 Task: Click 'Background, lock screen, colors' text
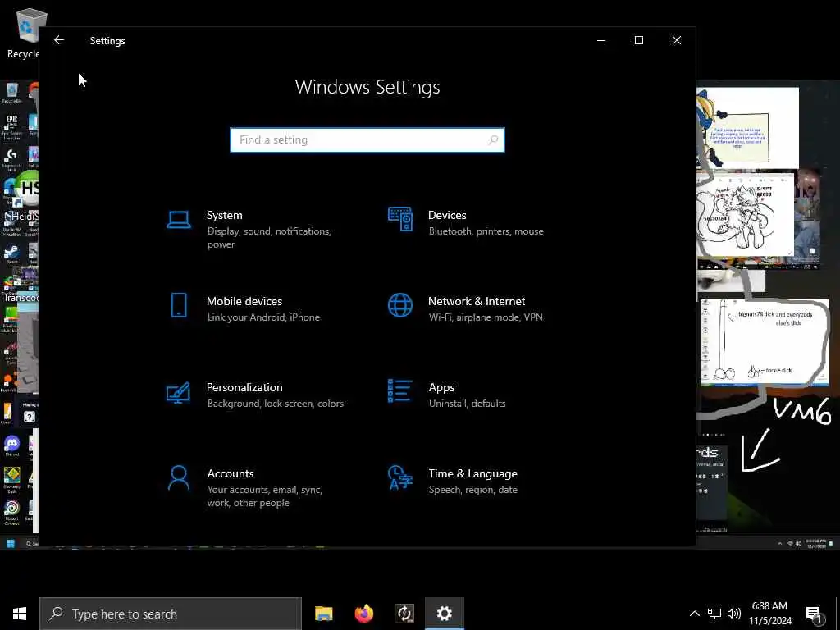pyautogui.click(x=276, y=404)
